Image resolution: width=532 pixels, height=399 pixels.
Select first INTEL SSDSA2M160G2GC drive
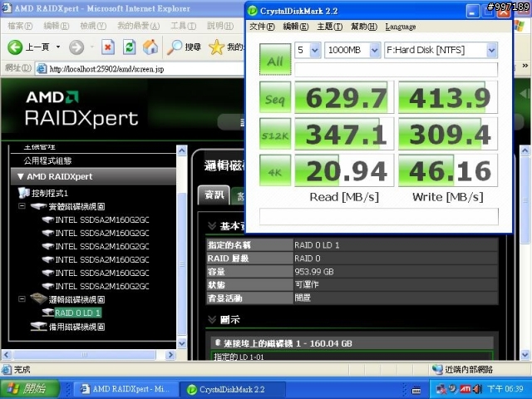102,219
